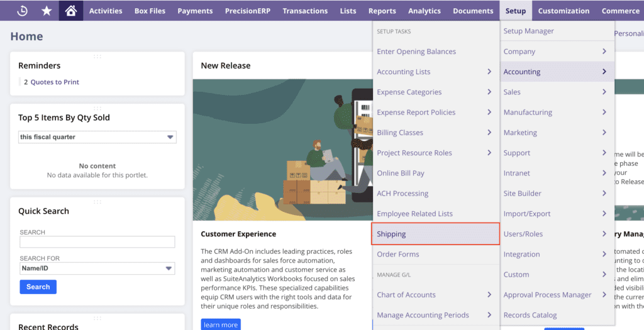Viewport: 644px width, 330px height.
Task: Choose Enter Opening Balances menu entry
Action: click(x=416, y=52)
